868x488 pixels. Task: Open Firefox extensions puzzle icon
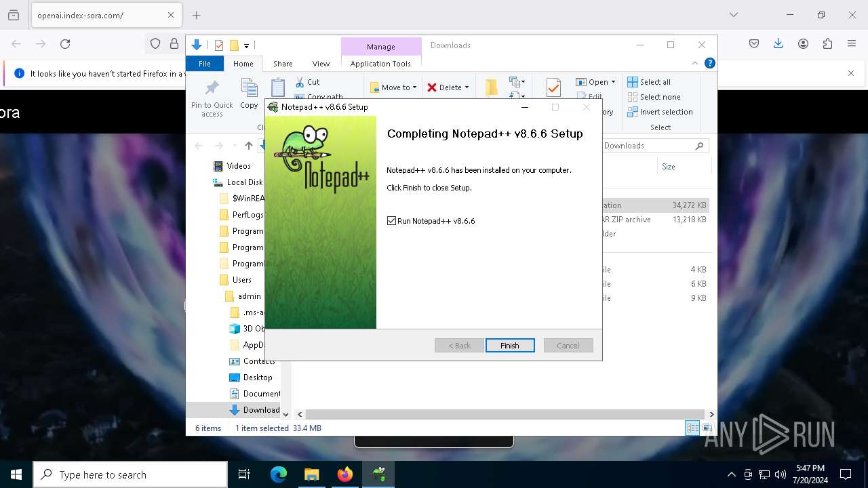(x=827, y=43)
